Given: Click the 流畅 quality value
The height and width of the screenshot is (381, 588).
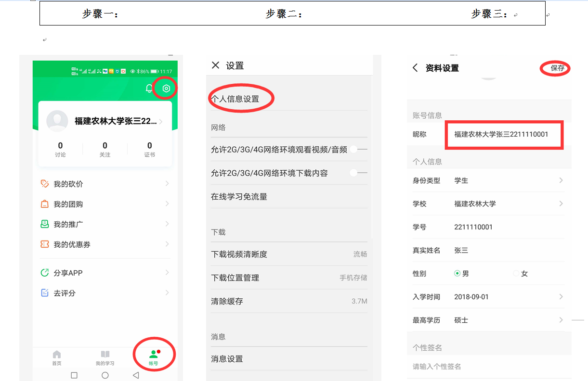Looking at the screenshot, I should tap(360, 254).
